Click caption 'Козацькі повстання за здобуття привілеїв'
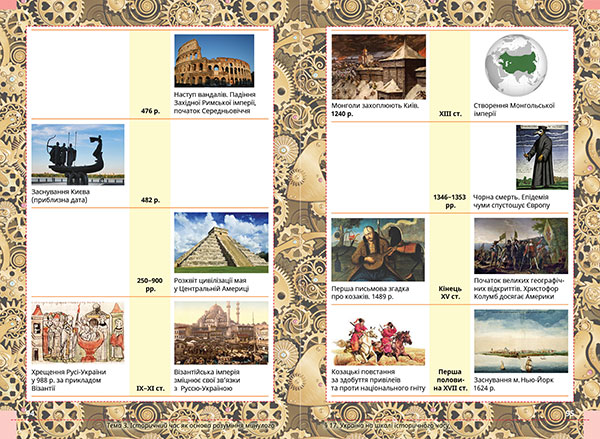 378,380
